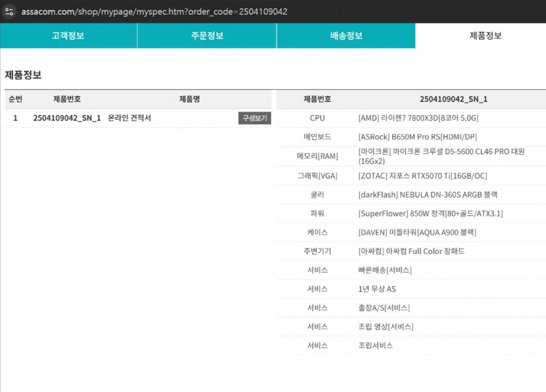The width and height of the screenshot is (546, 392).
Task: Click the 구성보기 button
Action: (256, 118)
